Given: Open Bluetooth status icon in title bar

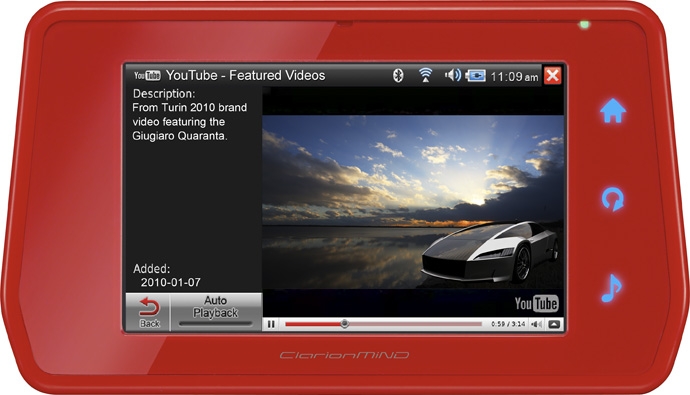Looking at the screenshot, I should coord(398,76).
